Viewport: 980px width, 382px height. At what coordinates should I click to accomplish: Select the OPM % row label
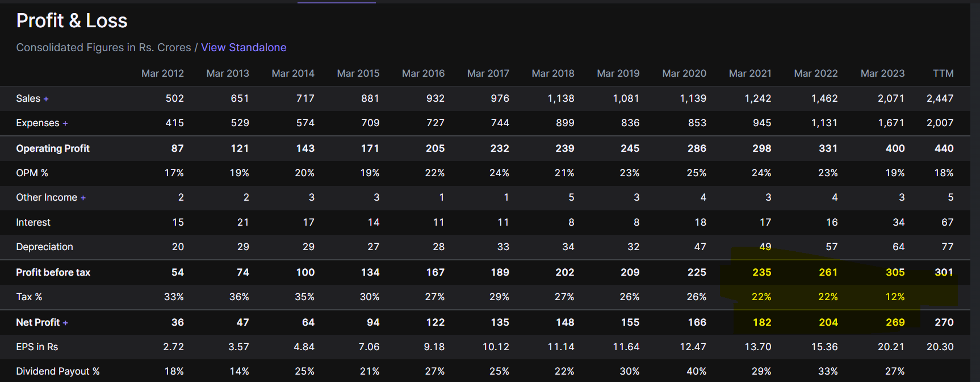click(x=32, y=173)
